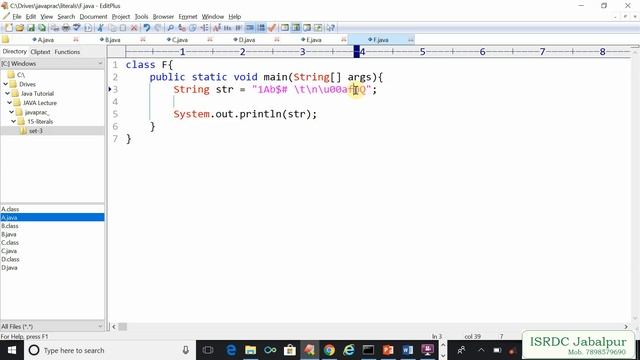This screenshot has width=640, height=360.
Task: Open the Search menu
Action: click(66, 17)
